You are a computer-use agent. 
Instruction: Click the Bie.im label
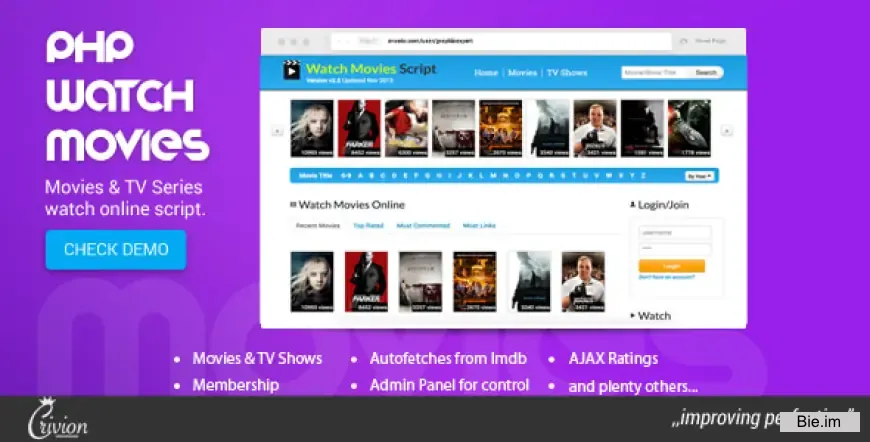click(818, 422)
